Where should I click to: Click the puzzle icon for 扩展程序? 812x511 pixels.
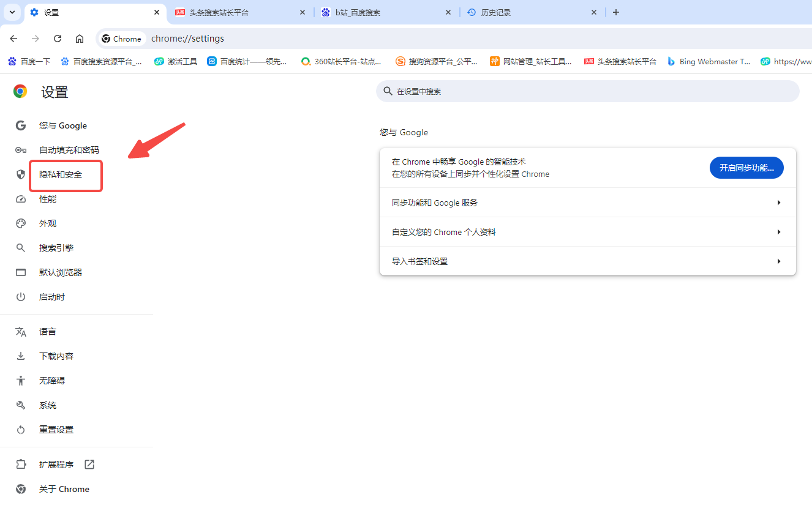point(21,464)
